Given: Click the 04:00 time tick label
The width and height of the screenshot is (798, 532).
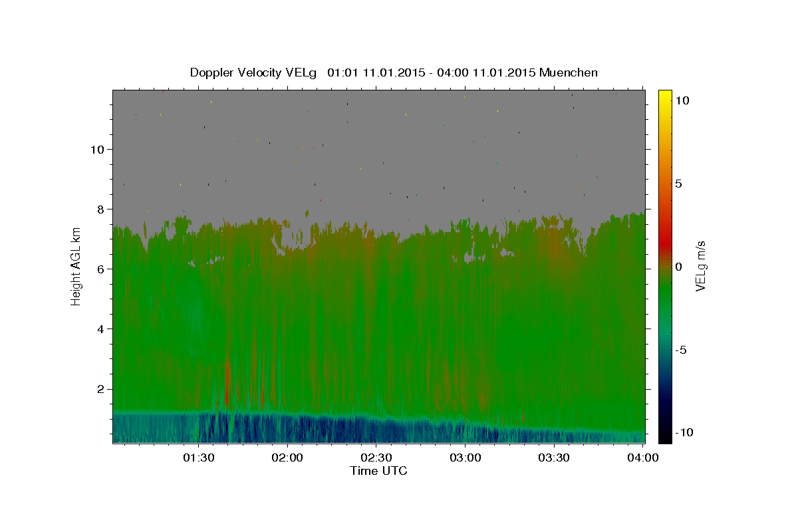Looking at the screenshot, I should tap(642, 458).
